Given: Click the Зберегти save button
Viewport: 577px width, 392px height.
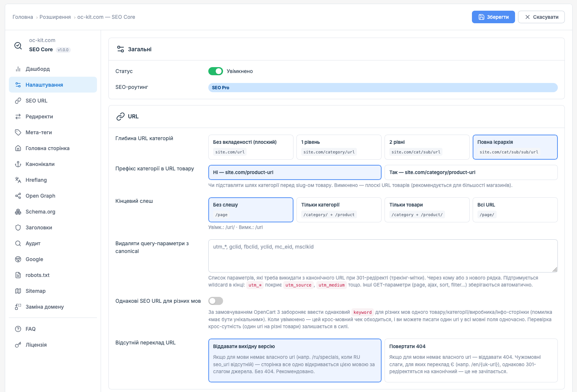Looking at the screenshot, I should point(493,17).
